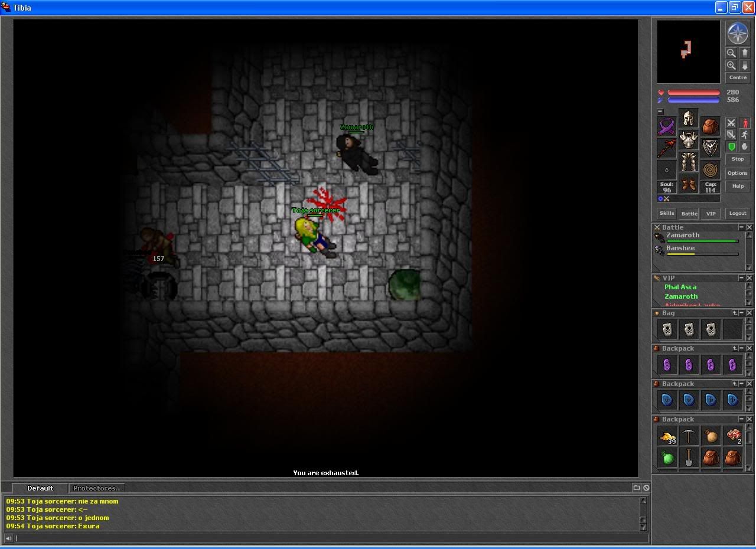This screenshot has width=756, height=549.
Task: Toggle the chat console ignore button
Action: pos(646,488)
